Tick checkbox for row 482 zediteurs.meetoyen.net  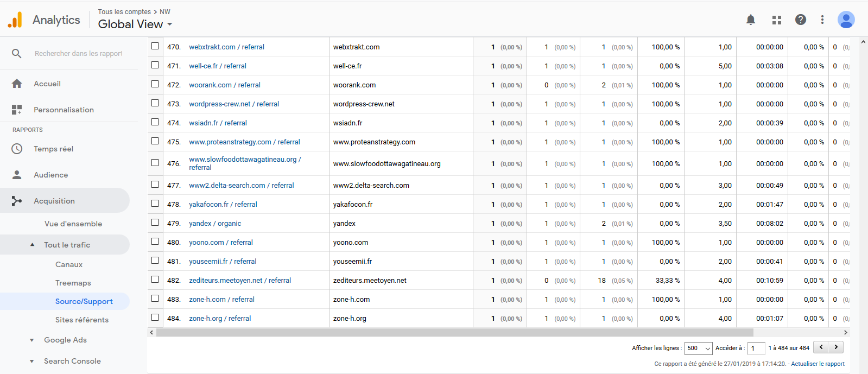pos(155,280)
